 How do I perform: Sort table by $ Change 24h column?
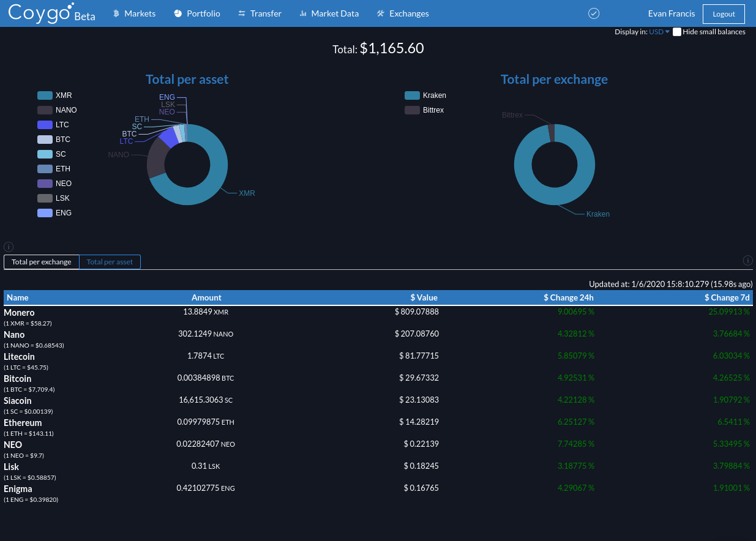coord(569,297)
